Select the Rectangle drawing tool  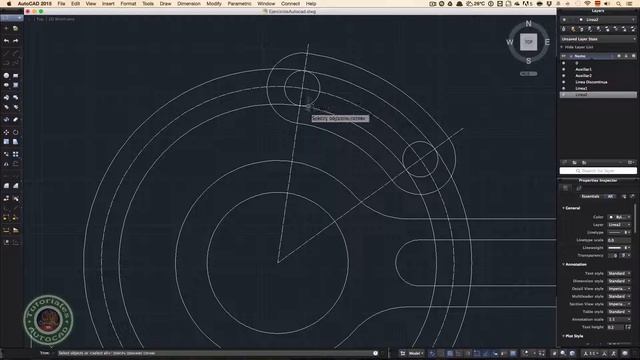pyautogui.click(x=16, y=76)
